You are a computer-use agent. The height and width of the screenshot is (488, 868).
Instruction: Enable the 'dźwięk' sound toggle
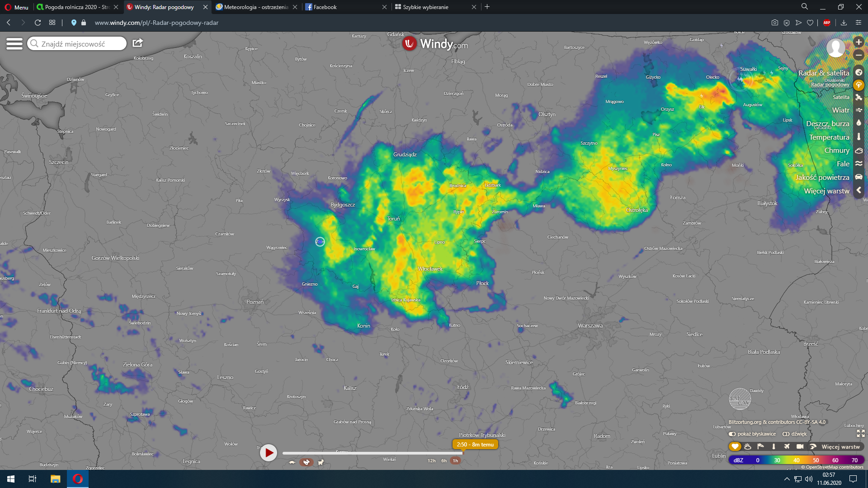tap(786, 434)
